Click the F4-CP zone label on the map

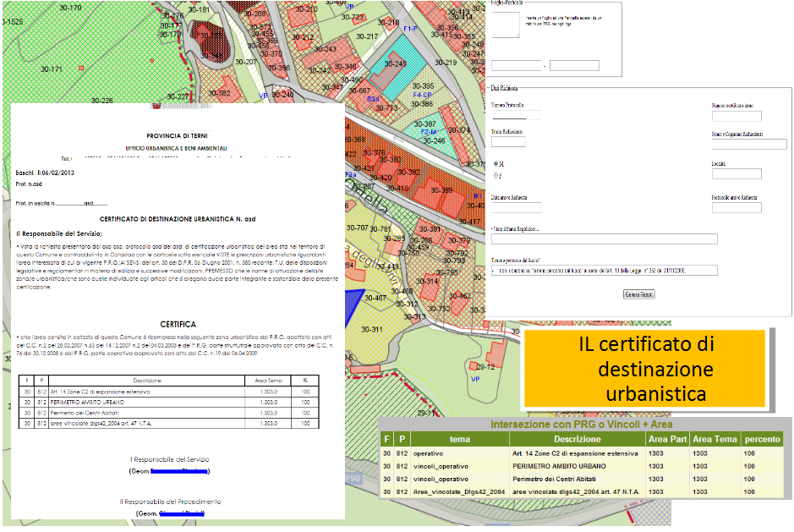click(422, 95)
